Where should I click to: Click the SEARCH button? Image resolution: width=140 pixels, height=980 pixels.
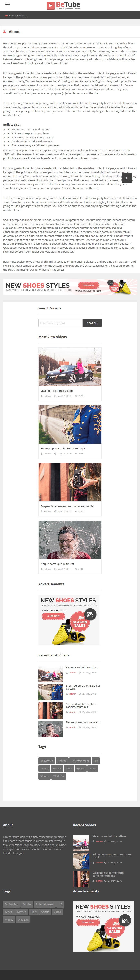(92, 323)
